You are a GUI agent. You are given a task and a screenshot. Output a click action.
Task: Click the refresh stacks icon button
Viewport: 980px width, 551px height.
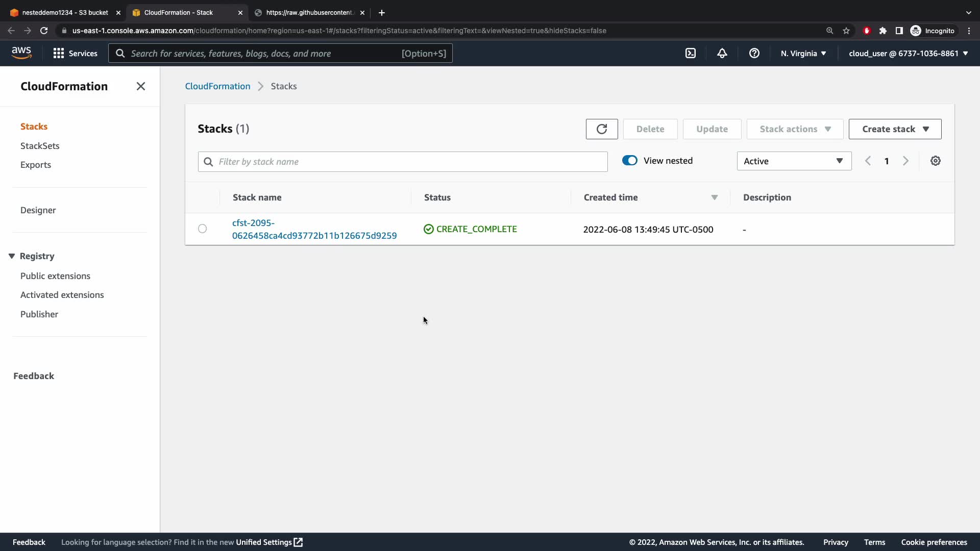click(601, 129)
